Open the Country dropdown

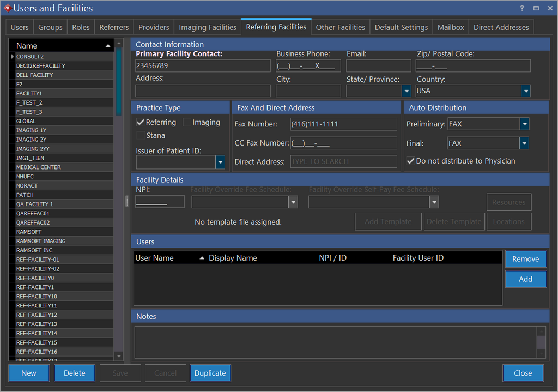pyautogui.click(x=525, y=91)
